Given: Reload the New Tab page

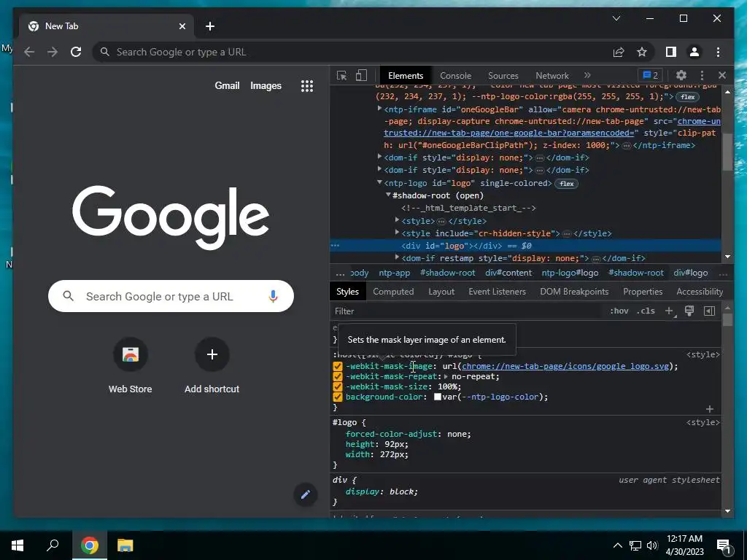Looking at the screenshot, I should [76, 52].
